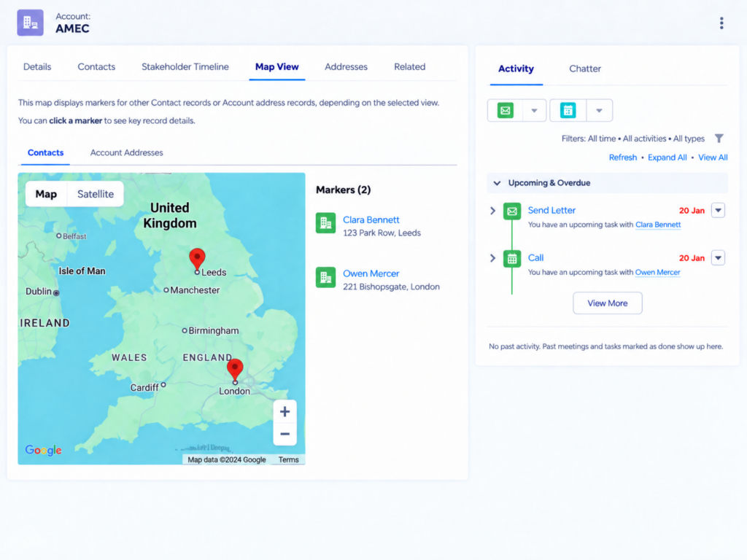This screenshot has width=747, height=560.
Task: Click the Call task calendar icon
Action: pos(511,259)
